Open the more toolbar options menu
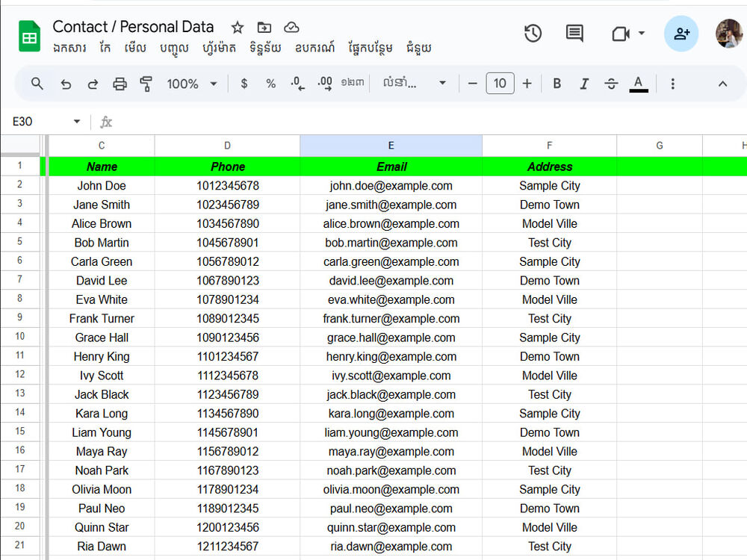This screenshot has height=560, width=747. (672, 84)
